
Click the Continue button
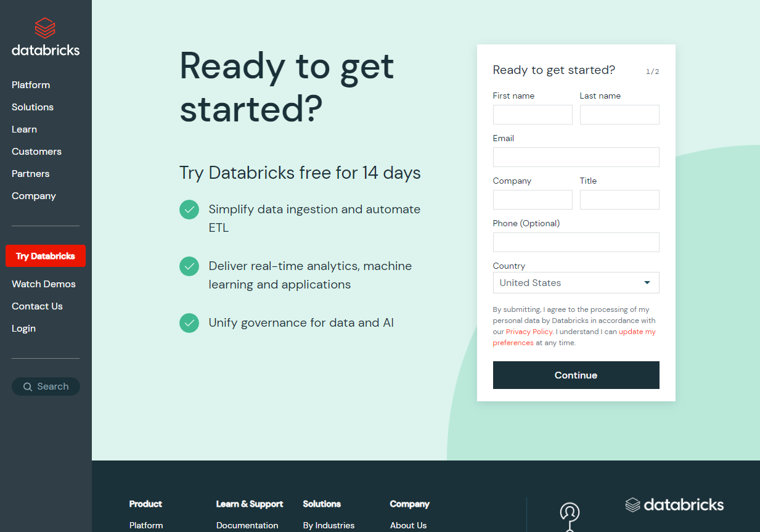pyautogui.click(x=576, y=375)
